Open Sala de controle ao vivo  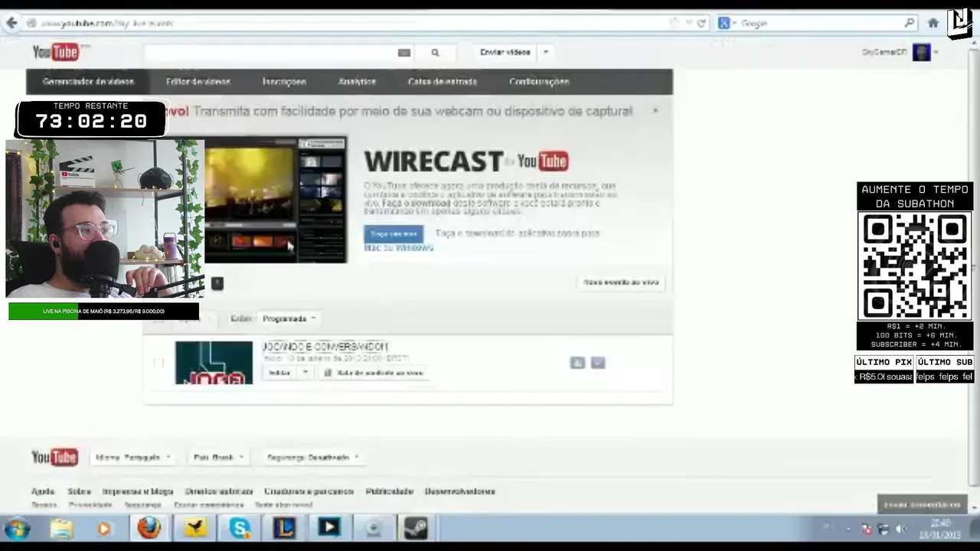pyautogui.click(x=374, y=373)
